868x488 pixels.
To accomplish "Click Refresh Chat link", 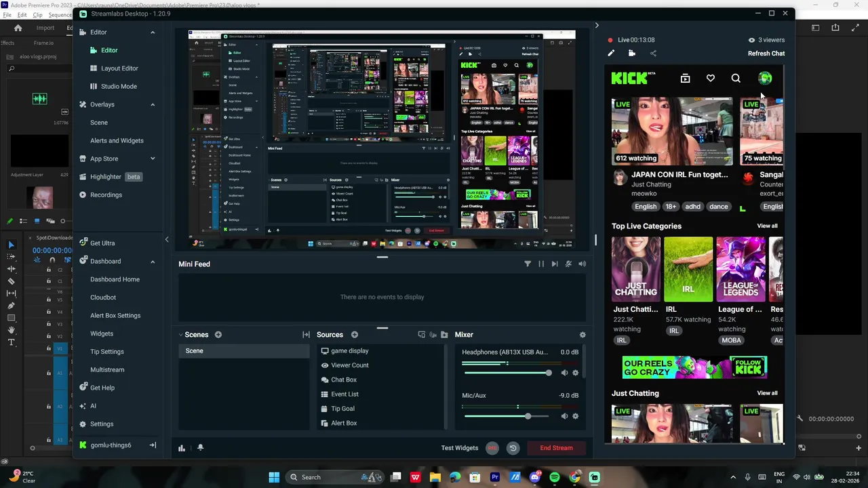I will [x=766, y=54].
